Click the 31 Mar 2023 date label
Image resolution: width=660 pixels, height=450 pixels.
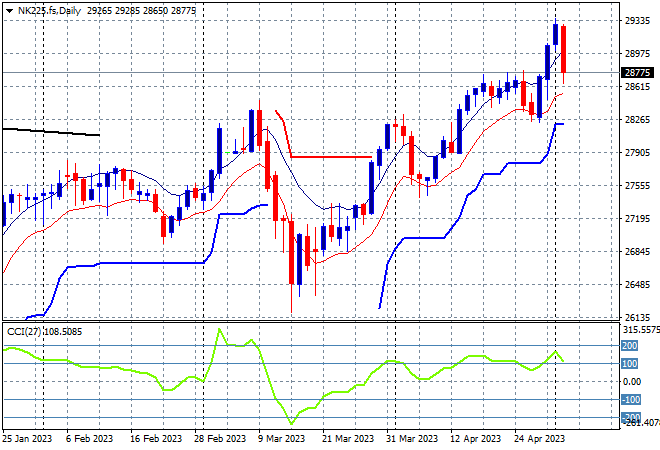coord(412,439)
